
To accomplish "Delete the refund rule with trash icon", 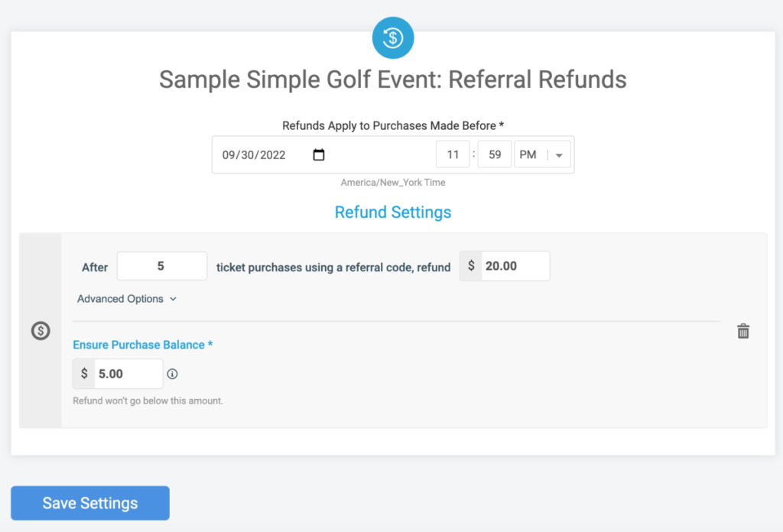I will 742,331.
